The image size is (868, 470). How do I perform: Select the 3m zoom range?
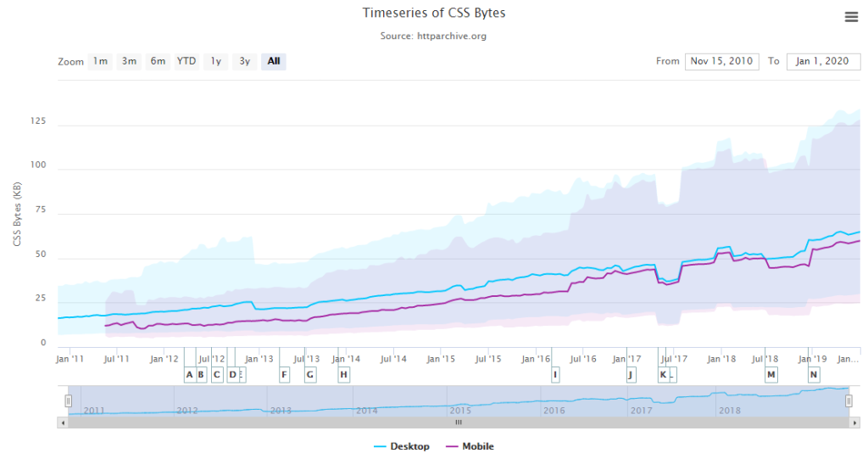129,61
